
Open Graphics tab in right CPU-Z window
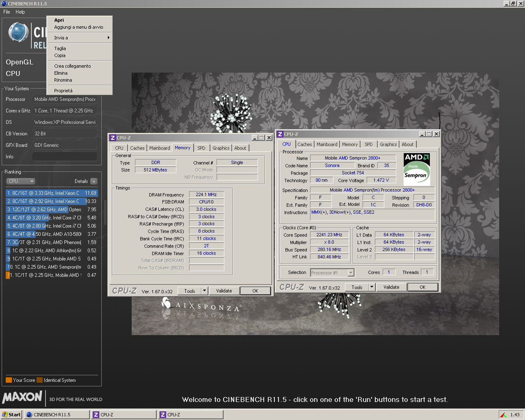pos(388,144)
